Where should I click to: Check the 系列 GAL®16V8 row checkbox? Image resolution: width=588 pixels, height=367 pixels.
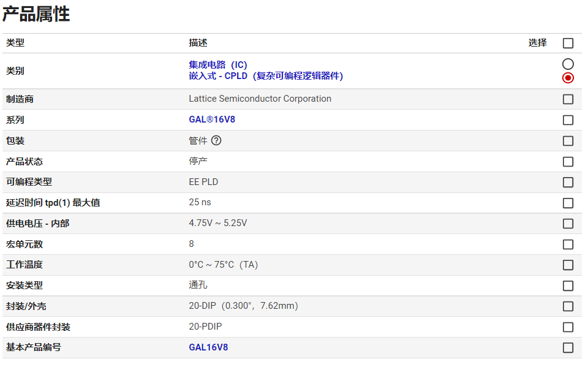(x=568, y=120)
